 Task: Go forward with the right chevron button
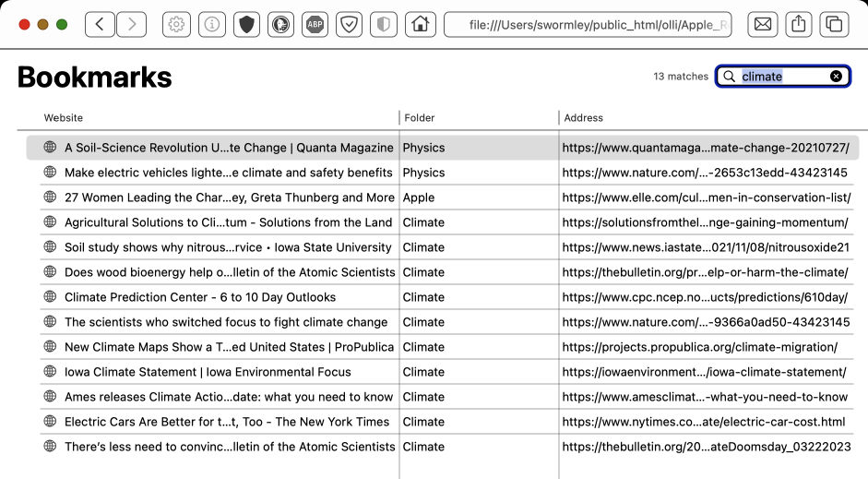[x=132, y=24]
